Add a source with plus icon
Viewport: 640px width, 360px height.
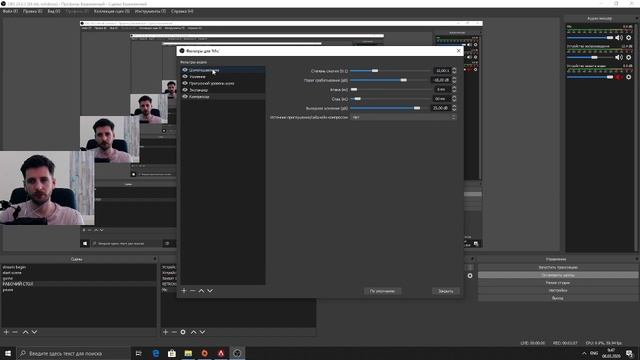(x=165, y=332)
